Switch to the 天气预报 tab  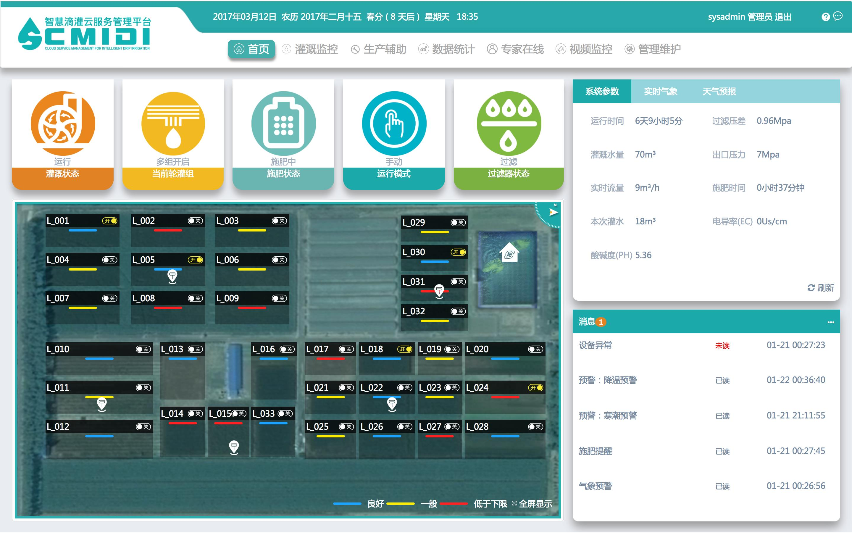pos(718,91)
